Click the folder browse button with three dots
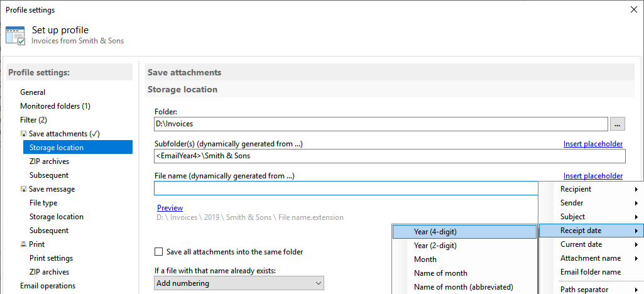 [618, 124]
